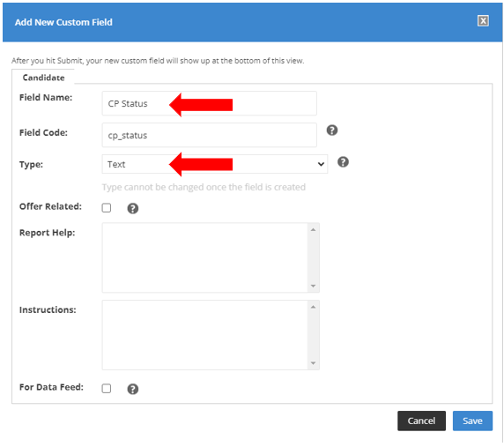This screenshot has width=504, height=447.
Task: Click inside the Instructions text area
Action: pyautogui.click(x=204, y=335)
